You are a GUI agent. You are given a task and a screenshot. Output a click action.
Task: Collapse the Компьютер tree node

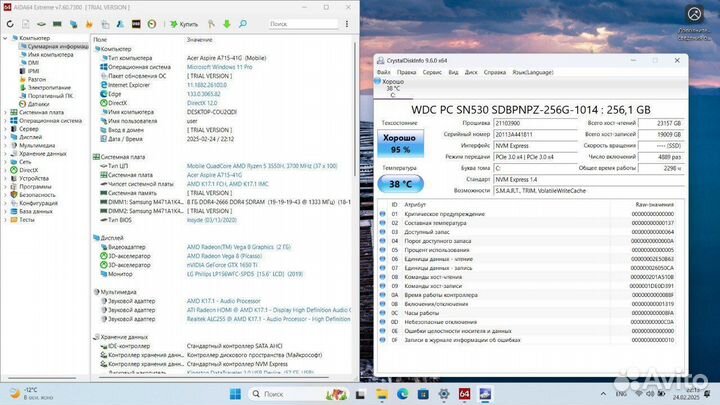pos(5,38)
